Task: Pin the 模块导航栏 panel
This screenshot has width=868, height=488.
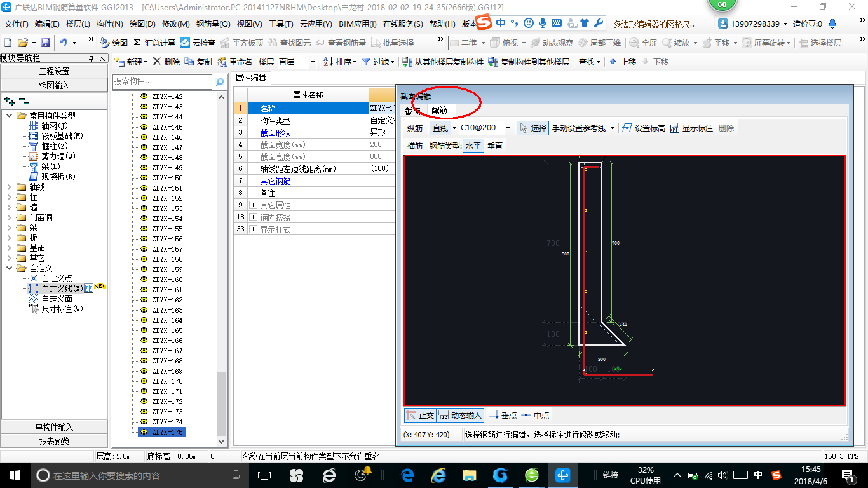Action: pos(91,58)
